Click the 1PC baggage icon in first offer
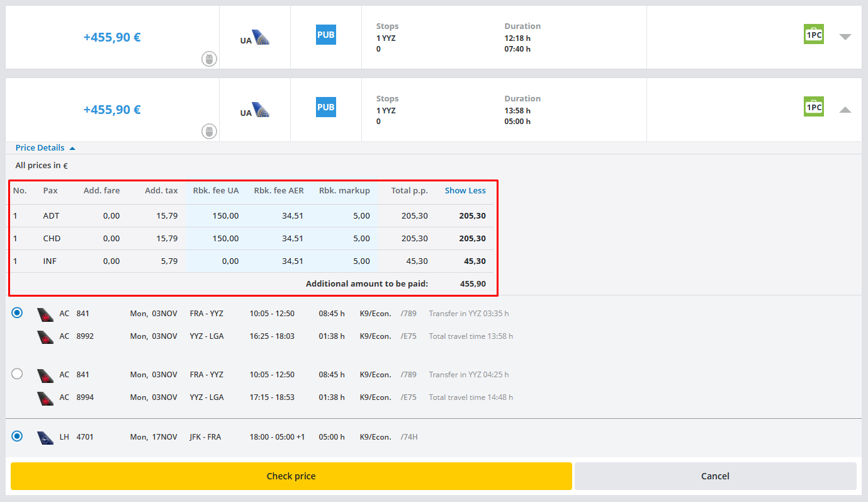Screen dimensions: 868x502 813,34
